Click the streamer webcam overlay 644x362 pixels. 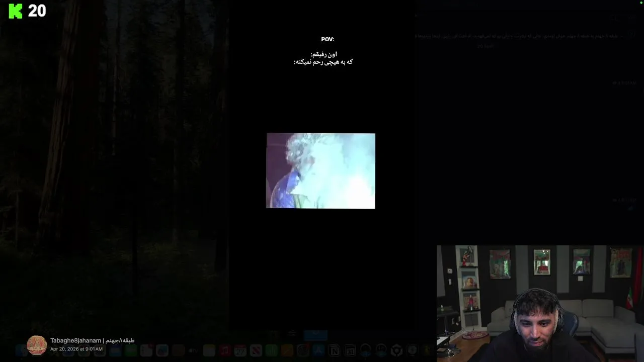(x=540, y=304)
